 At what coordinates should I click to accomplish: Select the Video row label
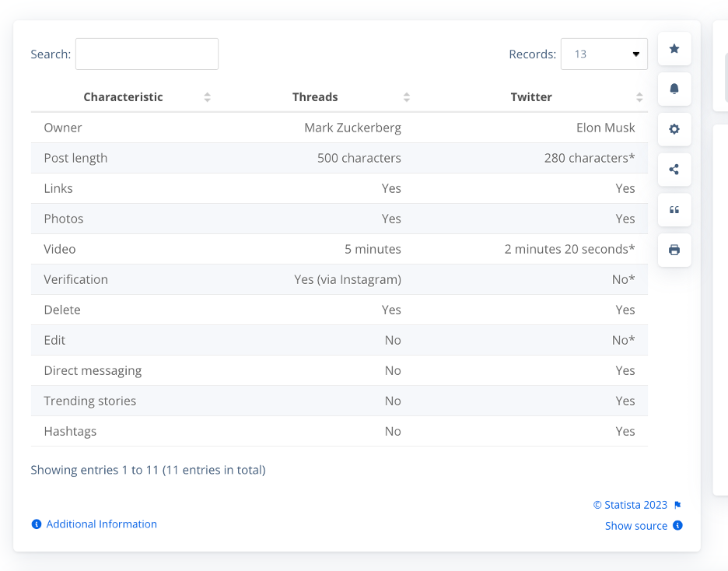coord(59,249)
